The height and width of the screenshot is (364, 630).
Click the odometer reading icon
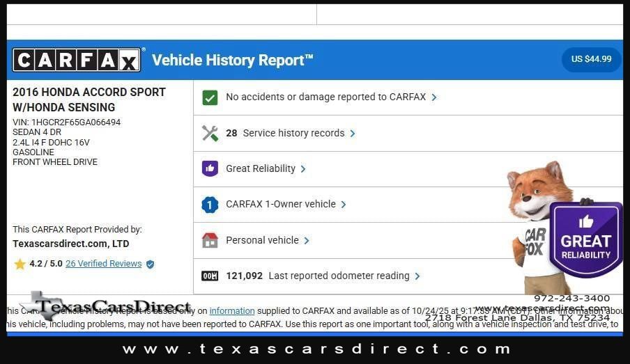coord(210,276)
